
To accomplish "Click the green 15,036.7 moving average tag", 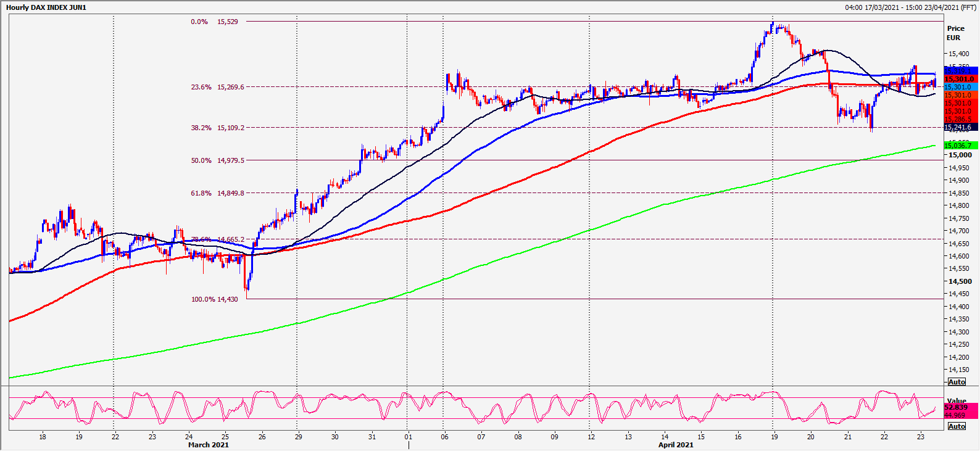I will 960,146.
